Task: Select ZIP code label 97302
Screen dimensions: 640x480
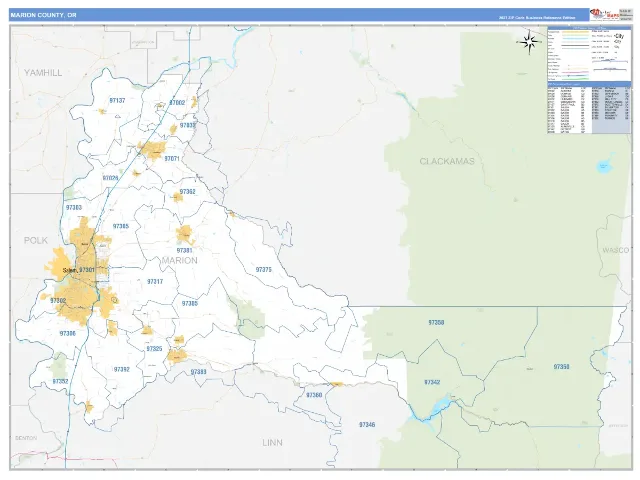Action: (x=58, y=300)
